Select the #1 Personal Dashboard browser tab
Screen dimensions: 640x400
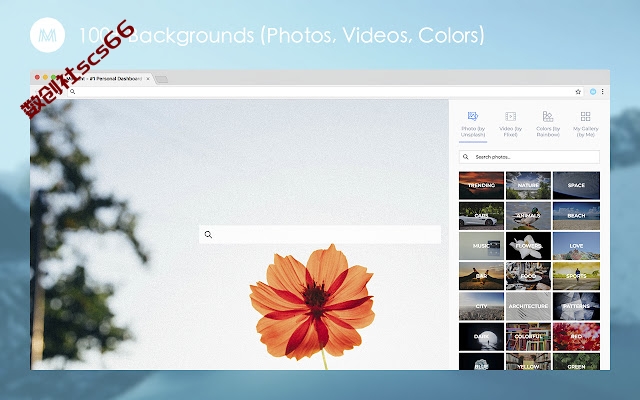click(x=104, y=79)
